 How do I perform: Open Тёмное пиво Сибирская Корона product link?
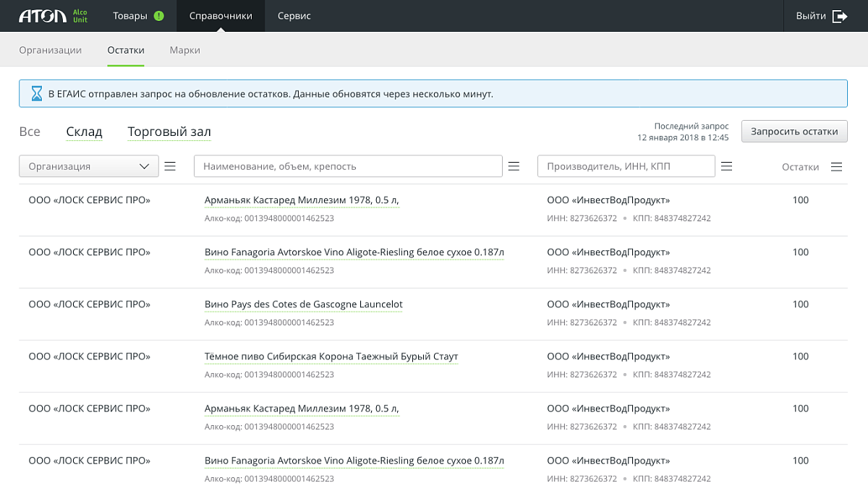pos(331,356)
